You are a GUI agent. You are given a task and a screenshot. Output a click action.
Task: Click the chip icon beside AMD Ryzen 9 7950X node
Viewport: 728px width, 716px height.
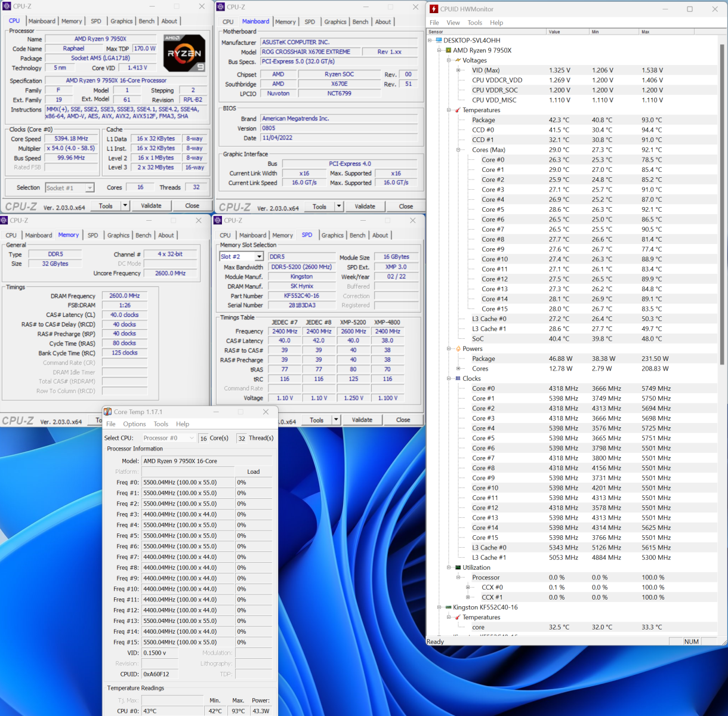(448, 51)
